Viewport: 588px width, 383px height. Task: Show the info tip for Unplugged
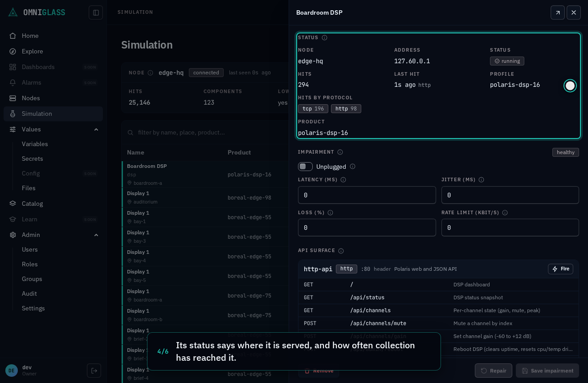[x=352, y=167]
